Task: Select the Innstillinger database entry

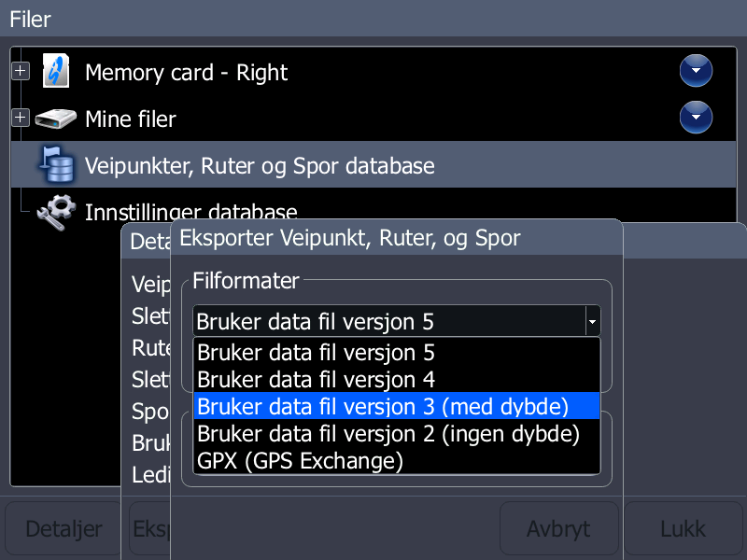Action: pos(190,212)
